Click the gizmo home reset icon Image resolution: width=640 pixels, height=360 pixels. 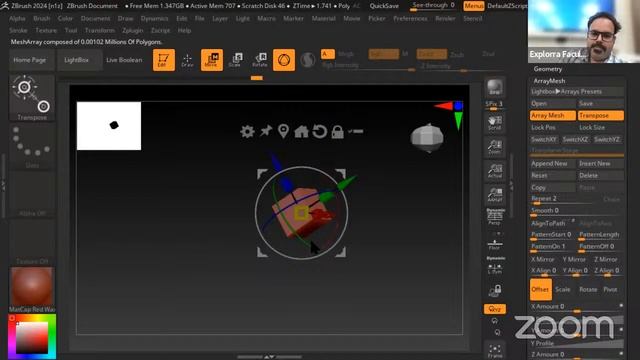[x=301, y=131]
